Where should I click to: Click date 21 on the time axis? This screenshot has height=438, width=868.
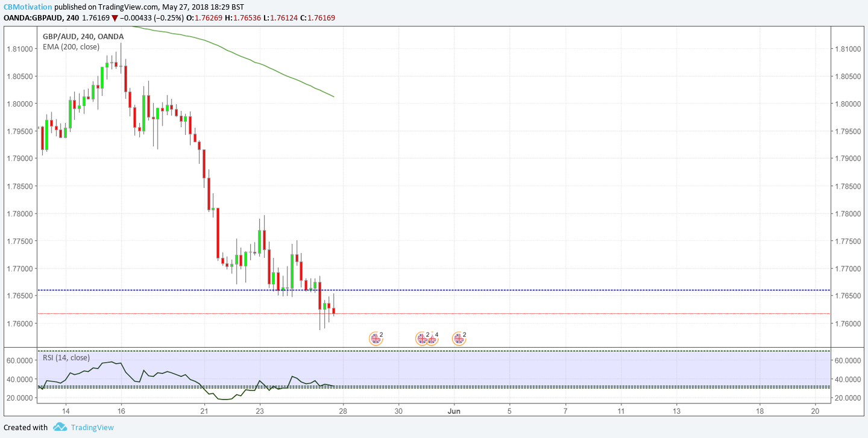coord(204,411)
